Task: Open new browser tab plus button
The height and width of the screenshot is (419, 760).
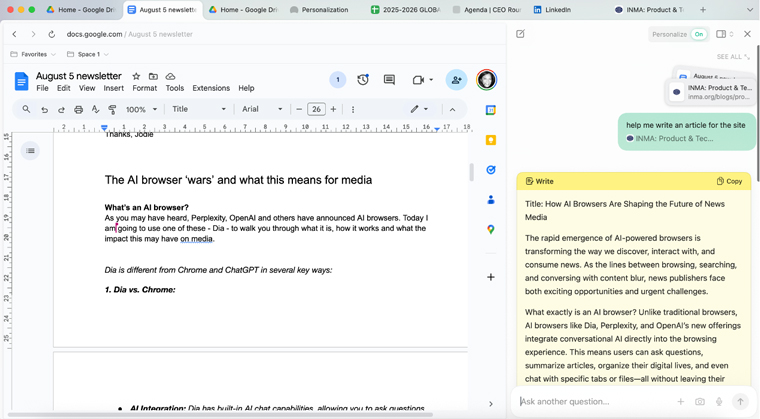Action: click(x=703, y=10)
